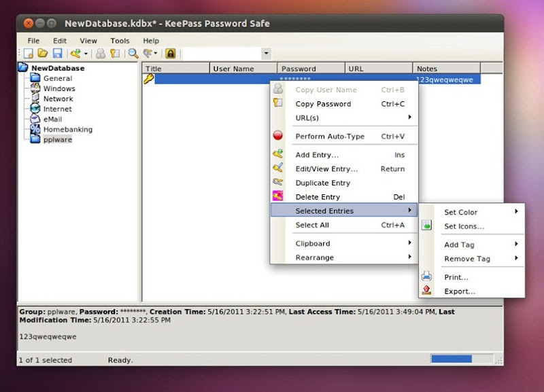Create a new database with toolbar icon
Screen dimensions: 544x392
pyautogui.click(x=29, y=54)
